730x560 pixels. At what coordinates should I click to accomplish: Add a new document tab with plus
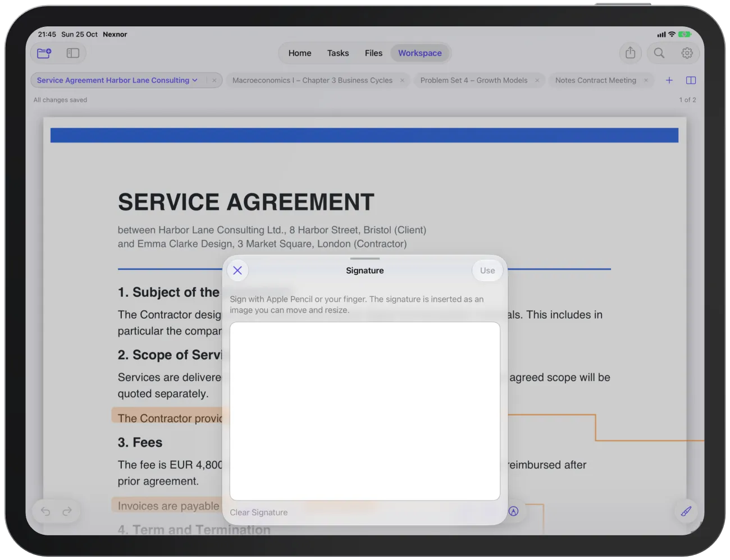pos(669,80)
